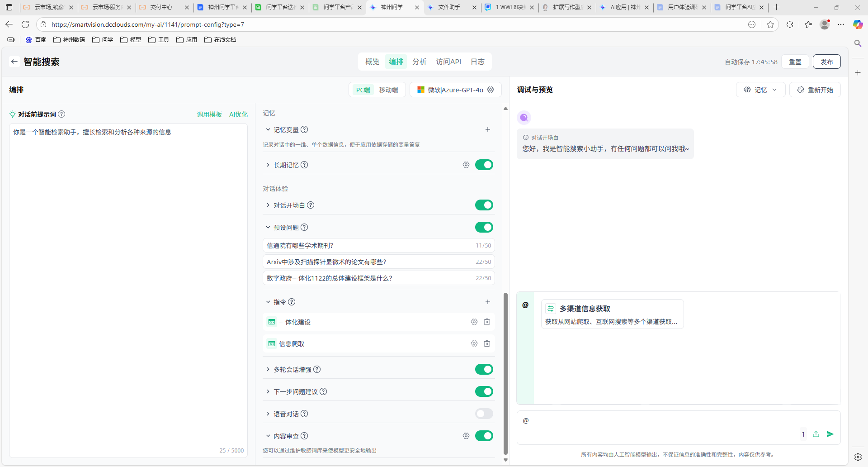Disable the 内容审查 toggle
The height and width of the screenshot is (467, 868).
484,436
